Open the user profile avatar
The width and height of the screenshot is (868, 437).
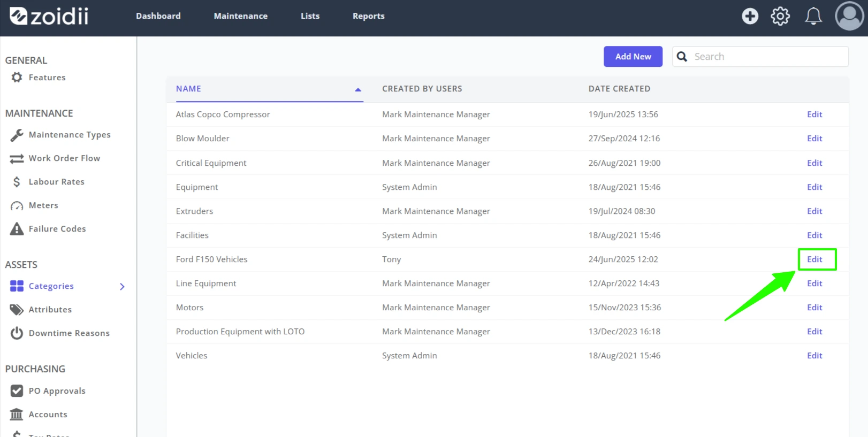[849, 16]
